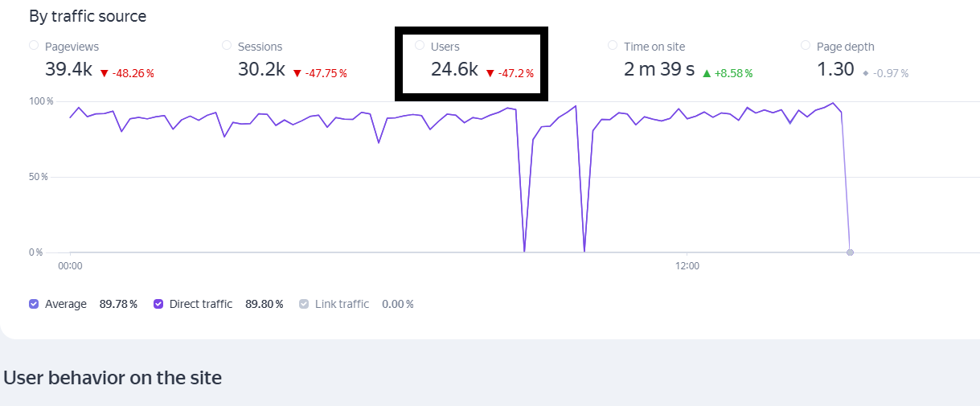Click the 39.4k Pageviews value
The height and width of the screenshot is (406, 980).
point(68,70)
